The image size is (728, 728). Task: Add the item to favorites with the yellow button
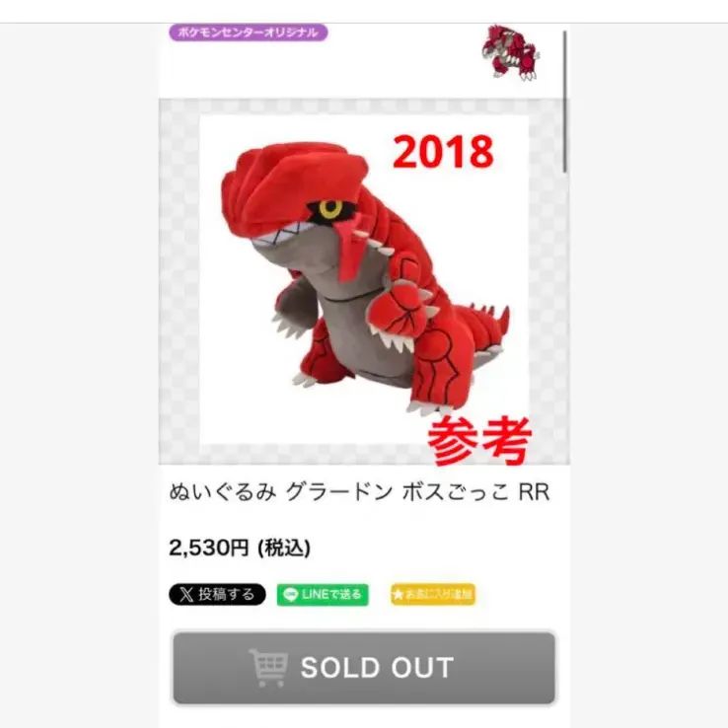pos(433,594)
